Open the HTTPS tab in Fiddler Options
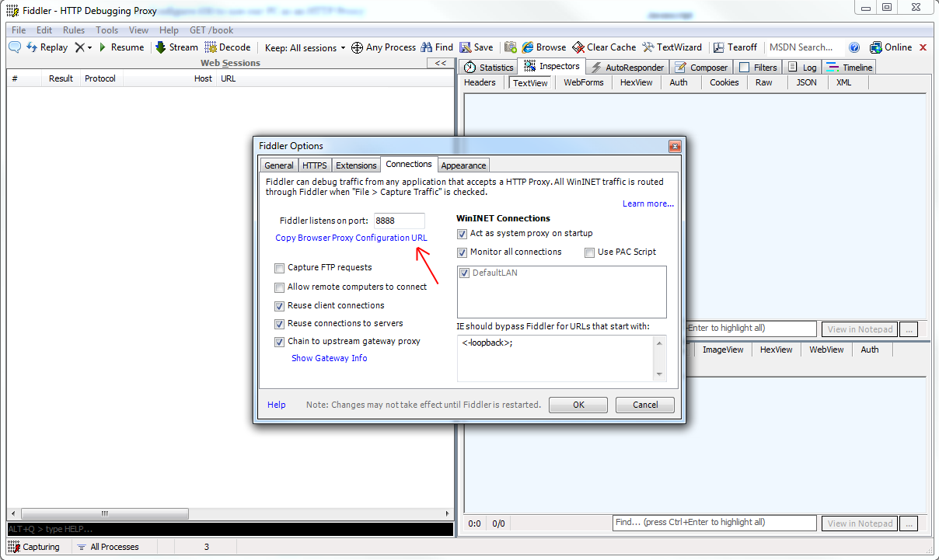The width and height of the screenshot is (939, 560). [x=315, y=165]
